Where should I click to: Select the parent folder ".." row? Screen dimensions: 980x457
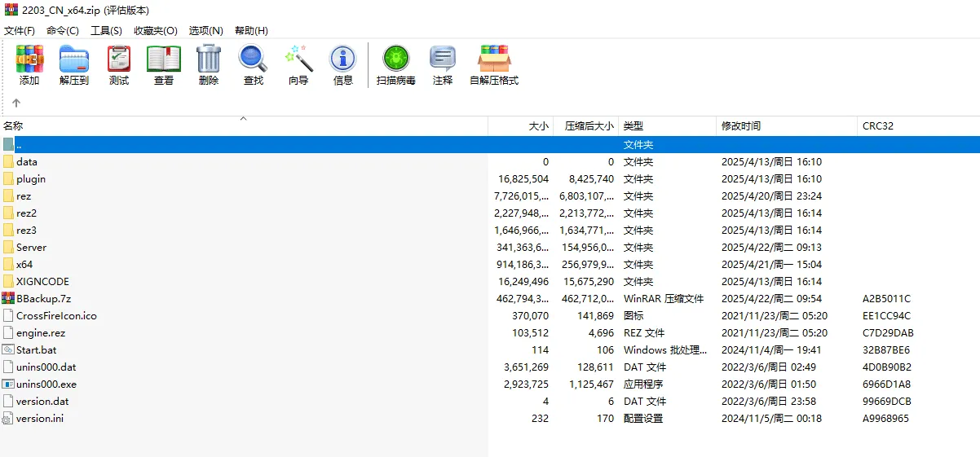[x=490, y=144]
